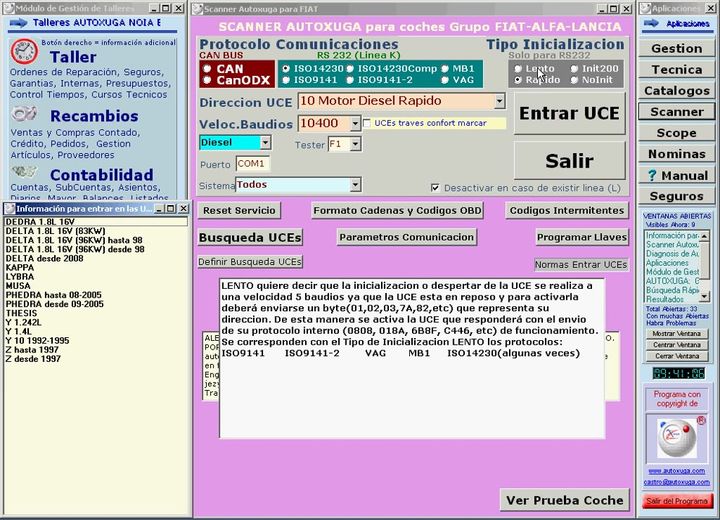This screenshot has width=720, height=520.
Task: Click the open-windows list scrollbar down arrow
Action: tap(703, 296)
